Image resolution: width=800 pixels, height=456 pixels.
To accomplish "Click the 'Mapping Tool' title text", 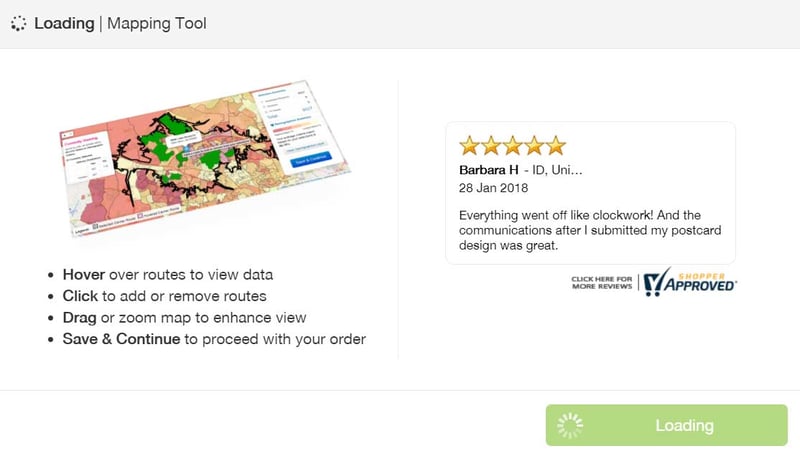I will [x=156, y=23].
